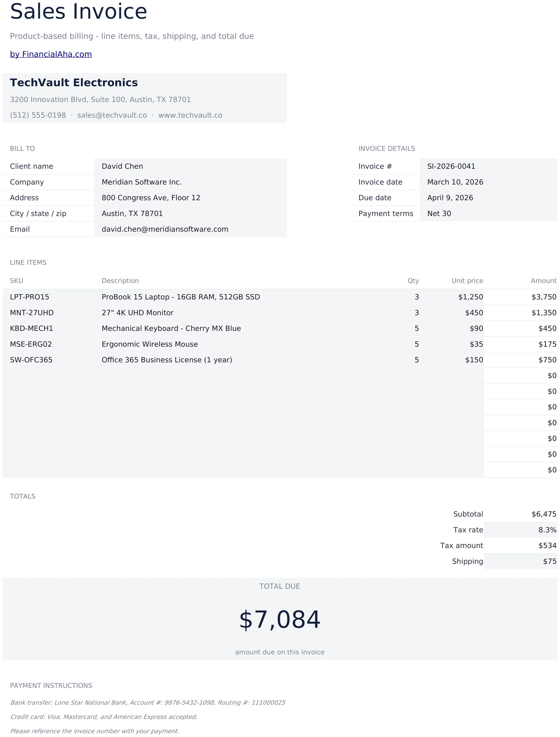
Task: Edit the address 800 Congress Ave, Floor 12
Action: tap(190, 198)
